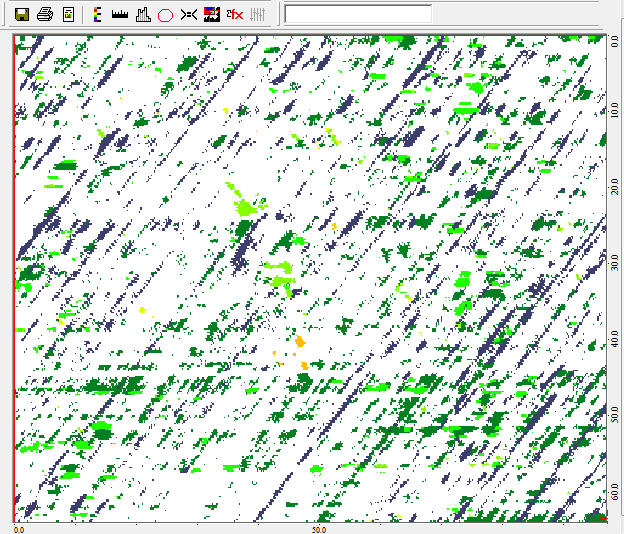Click the floppy disk Save icon
624x534 pixels.
click(21, 15)
